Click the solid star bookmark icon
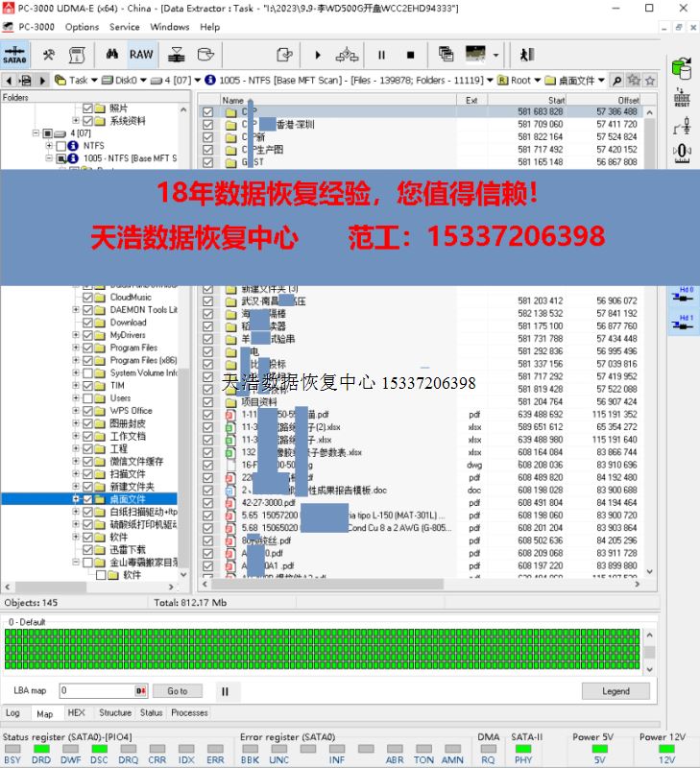This screenshot has height=768, width=700. (634, 80)
